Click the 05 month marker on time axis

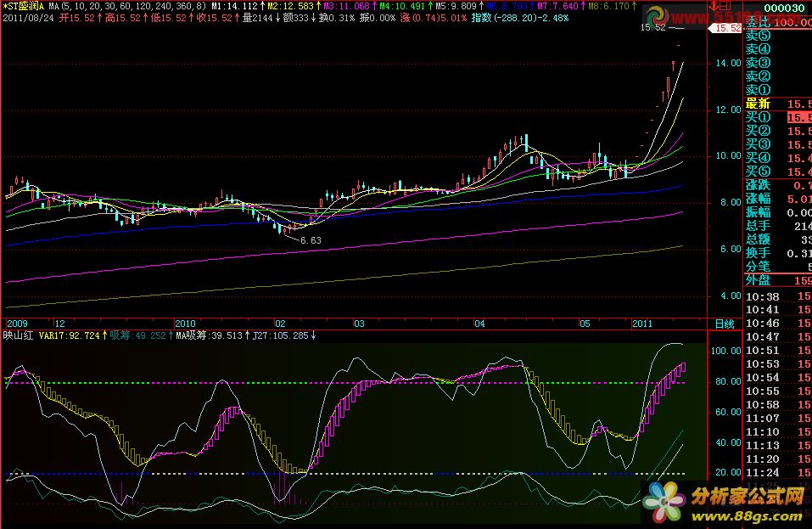coord(585,324)
